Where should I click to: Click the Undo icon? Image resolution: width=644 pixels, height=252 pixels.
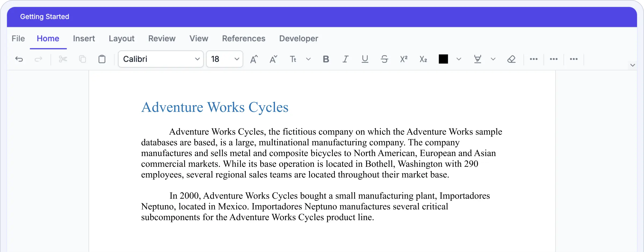tap(19, 59)
